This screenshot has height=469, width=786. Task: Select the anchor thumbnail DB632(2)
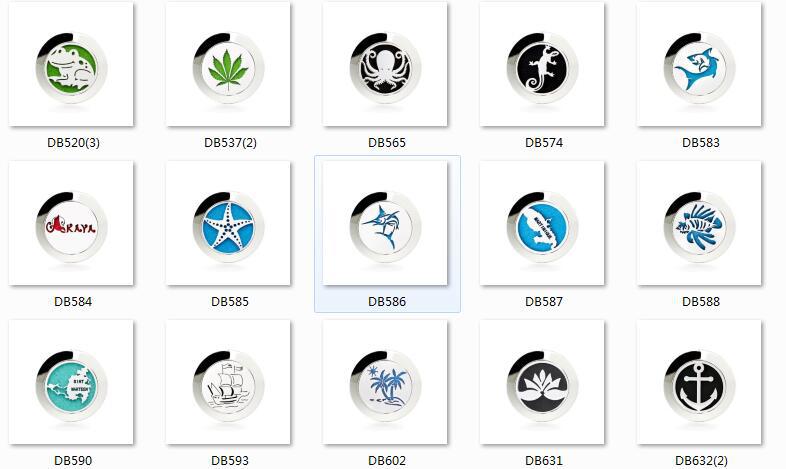point(699,382)
